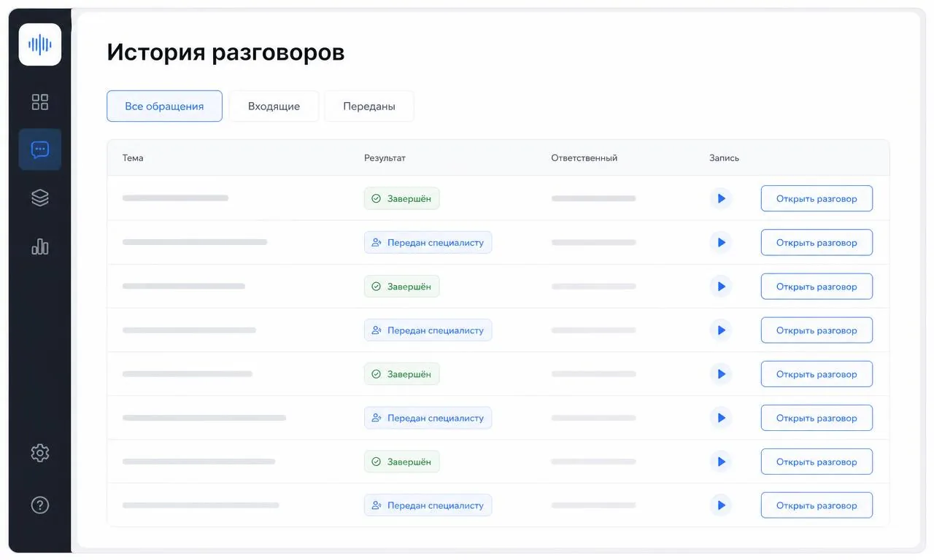
Task: Open the help question-mark icon
Action: tap(40, 505)
